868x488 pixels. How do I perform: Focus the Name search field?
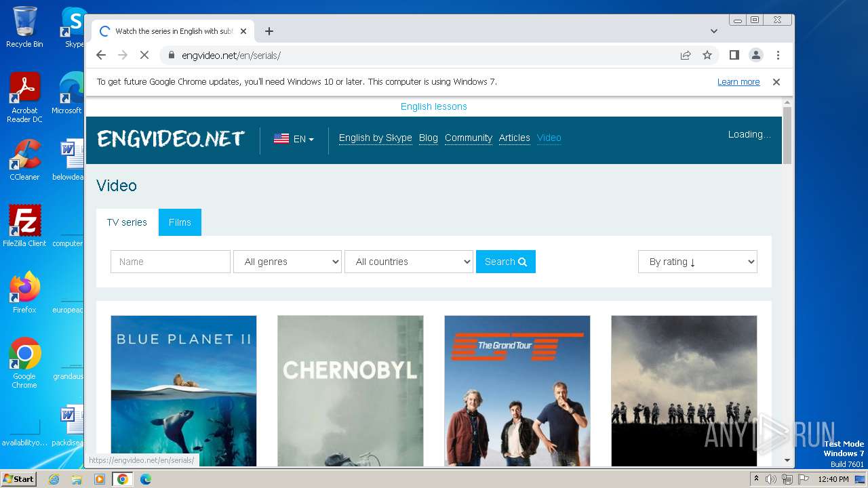[x=170, y=262]
